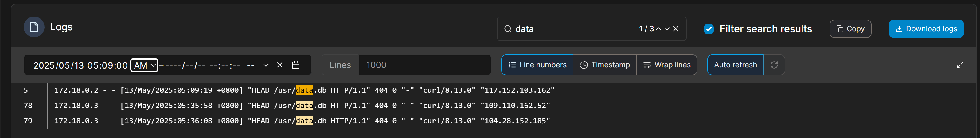Click the search magnifier icon
This screenshot has width=980, height=138.
(507, 29)
